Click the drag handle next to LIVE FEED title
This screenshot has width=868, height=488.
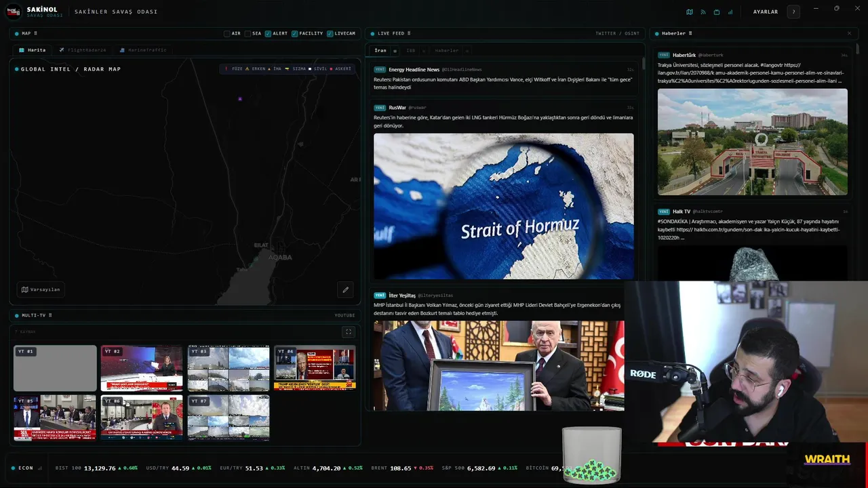(409, 33)
